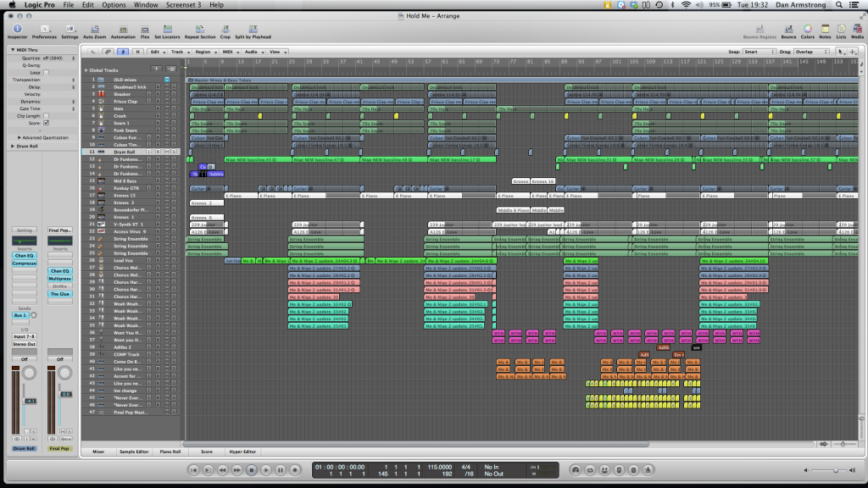Viewport: 868px width, 488px height.
Task: Switch to the Mixer tab
Action: click(x=98, y=452)
